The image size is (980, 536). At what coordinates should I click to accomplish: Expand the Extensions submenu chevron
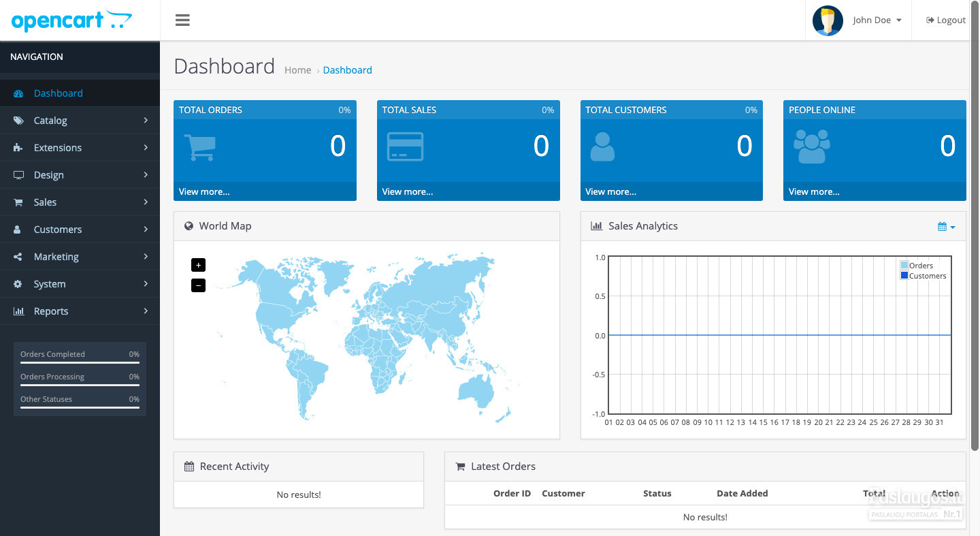click(146, 148)
